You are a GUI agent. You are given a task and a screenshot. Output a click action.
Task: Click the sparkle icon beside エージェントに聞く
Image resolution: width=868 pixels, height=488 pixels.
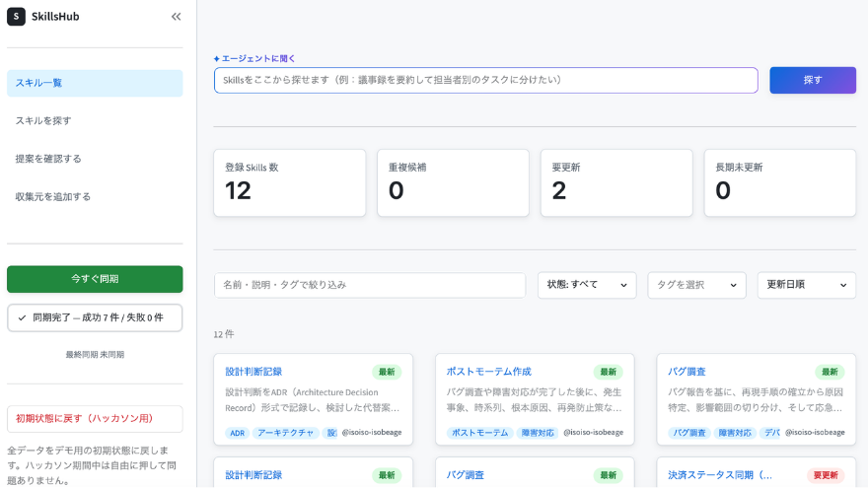[x=216, y=58]
